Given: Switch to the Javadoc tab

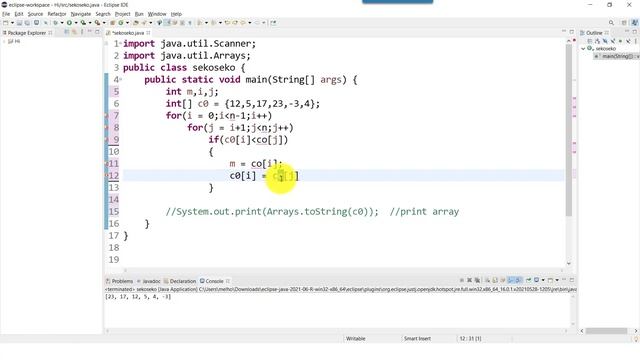Looking at the screenshot, I should 149,281.
